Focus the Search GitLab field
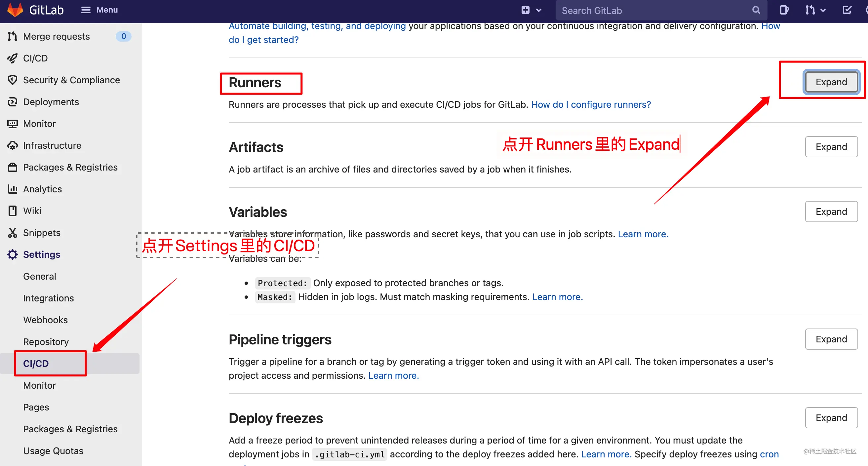This screenshot has width=868, height=466. 661,11
